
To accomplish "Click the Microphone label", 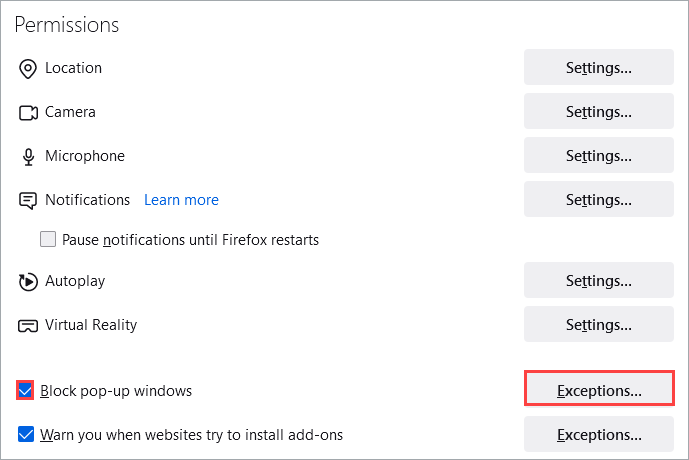I will pos(85,156).
